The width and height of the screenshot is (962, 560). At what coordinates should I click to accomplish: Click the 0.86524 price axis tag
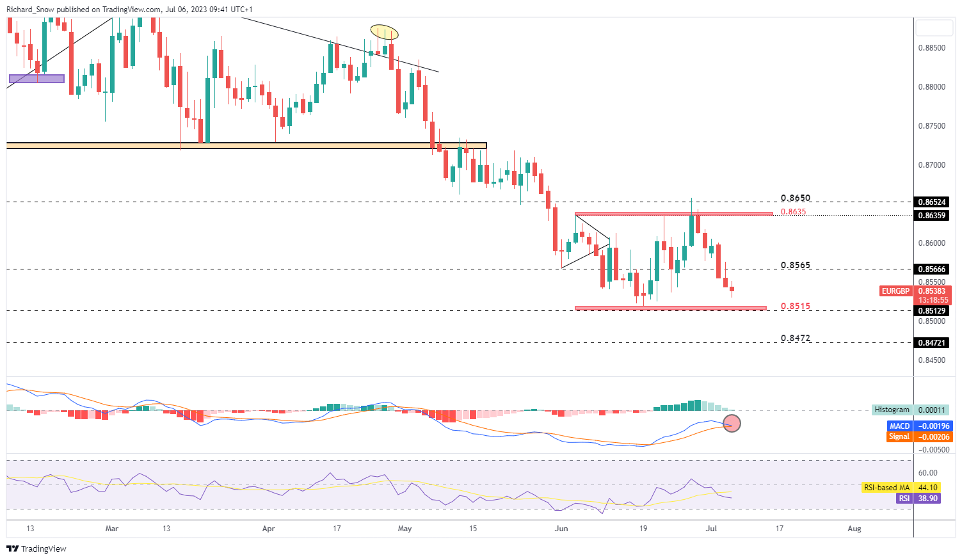[932, 202]
